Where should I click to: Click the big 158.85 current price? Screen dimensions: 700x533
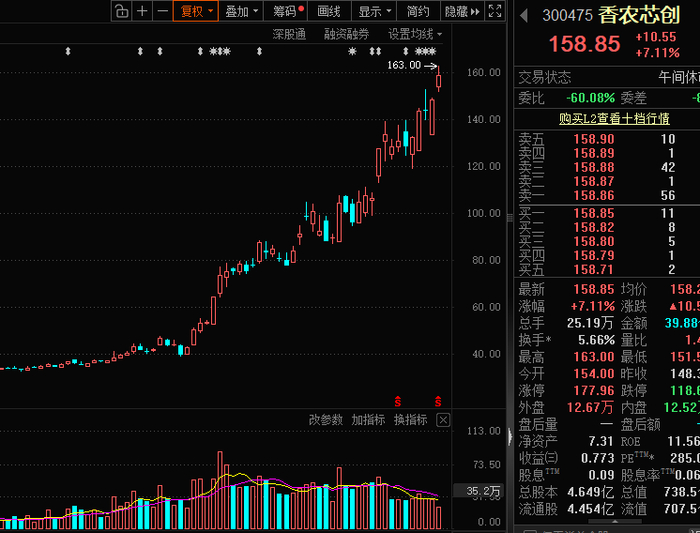[x=584, y=44]
